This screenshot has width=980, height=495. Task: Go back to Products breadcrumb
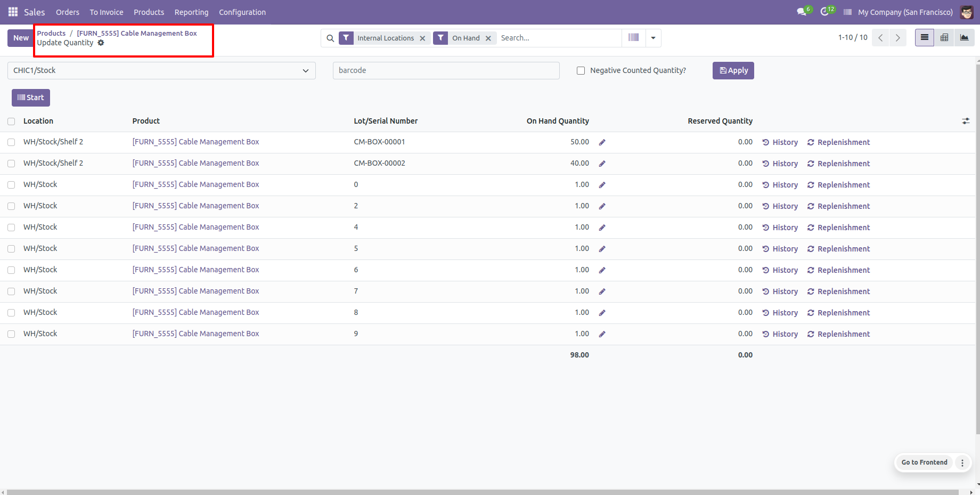(51, 33)
